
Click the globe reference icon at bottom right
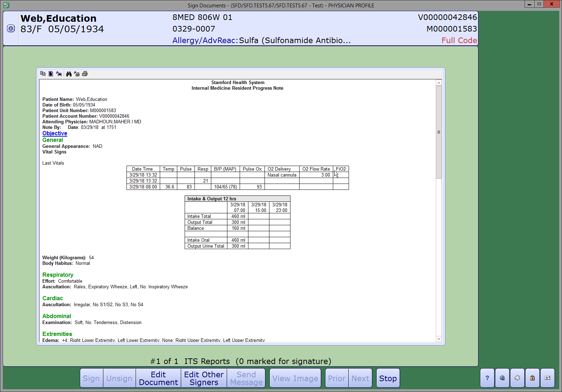(502, 378)
